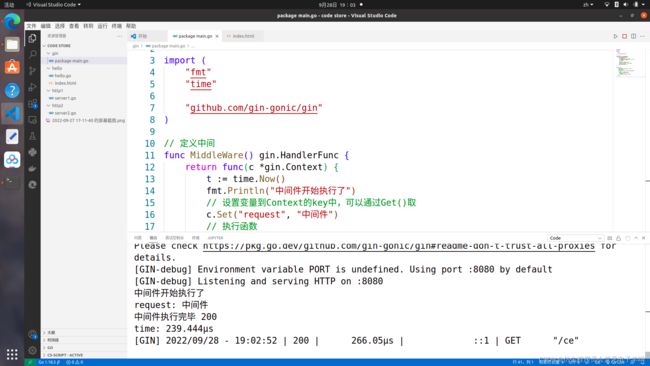Screen dimensions: 650x366
Task: Open Terminal from the dock
Action: click(x=12, y=182)
